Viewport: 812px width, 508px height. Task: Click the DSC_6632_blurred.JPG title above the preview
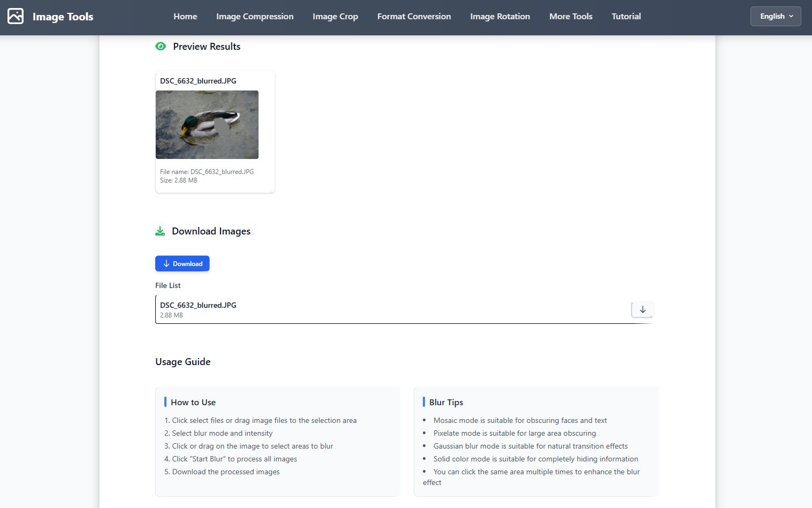pyautogui.click(x=198, y=81)
